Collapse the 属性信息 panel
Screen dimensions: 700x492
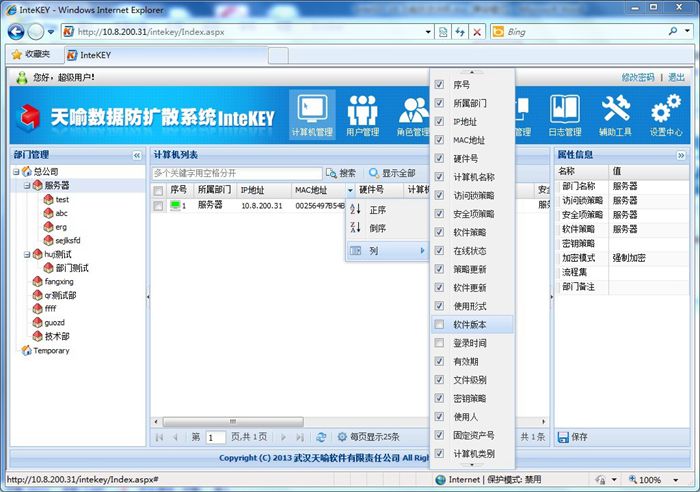[x=681, y=155]
